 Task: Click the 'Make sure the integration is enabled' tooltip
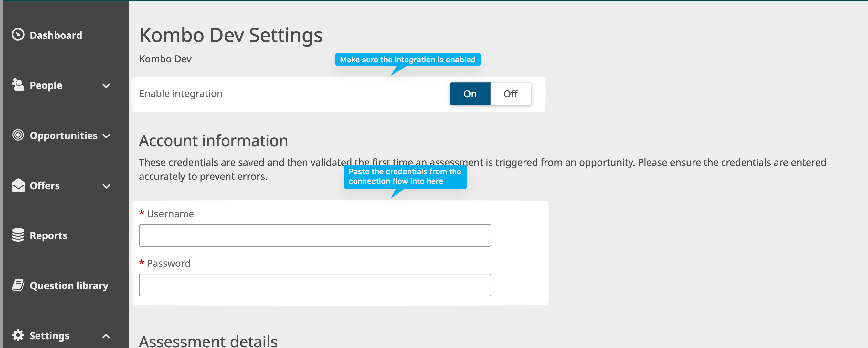click(408, 60)
